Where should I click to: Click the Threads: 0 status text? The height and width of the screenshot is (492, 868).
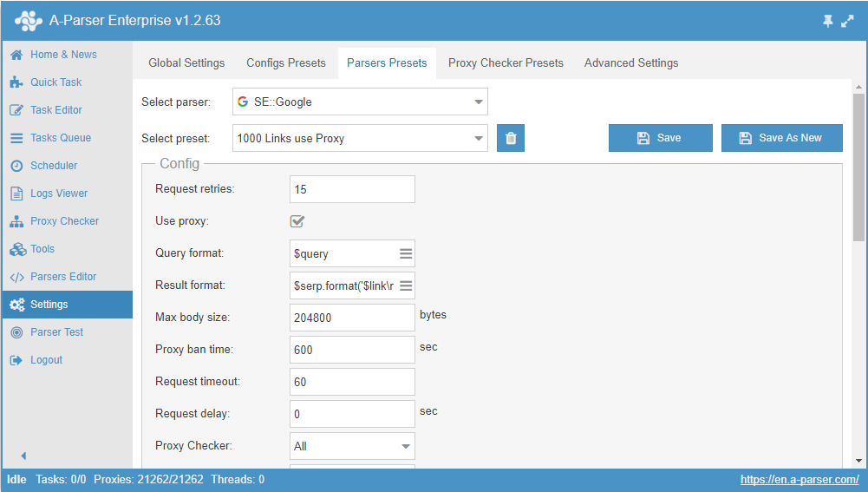coord(238,479)
